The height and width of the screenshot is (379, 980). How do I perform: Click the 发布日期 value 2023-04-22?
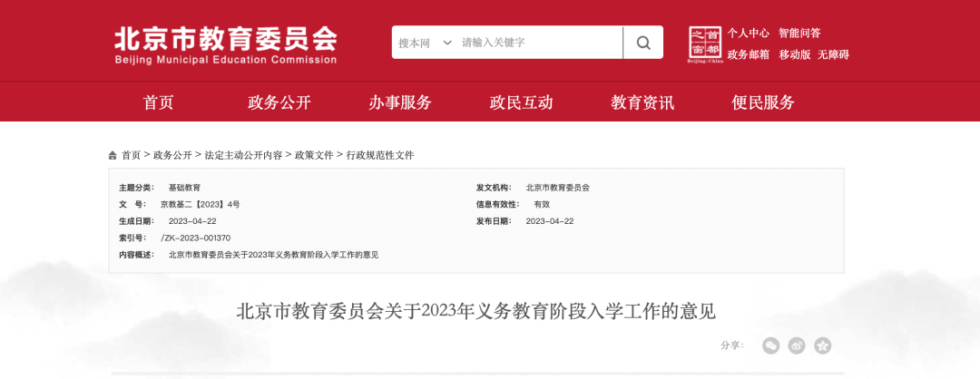pos(550,221)
